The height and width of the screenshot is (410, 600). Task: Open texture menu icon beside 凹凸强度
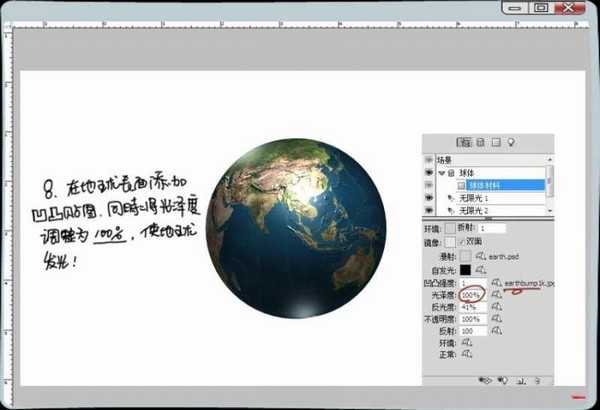(496, 284)
